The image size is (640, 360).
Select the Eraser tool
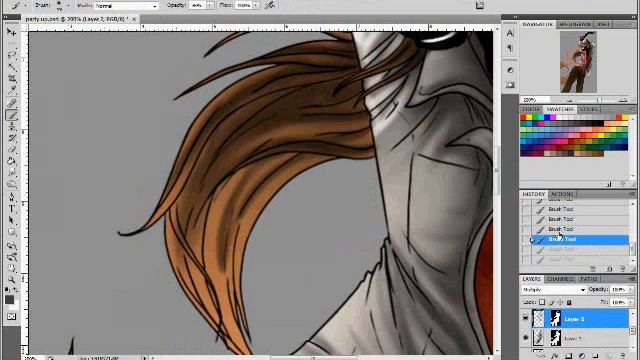pos(11,150)
